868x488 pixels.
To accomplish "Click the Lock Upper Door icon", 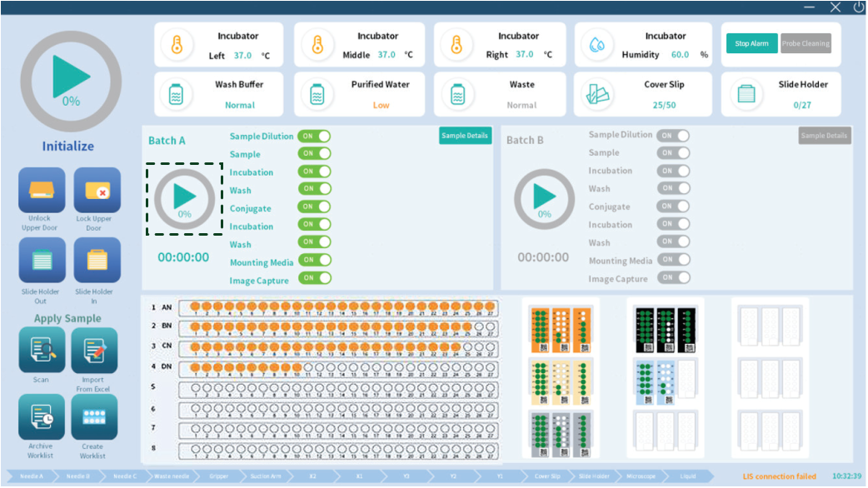I will point(97,191).
